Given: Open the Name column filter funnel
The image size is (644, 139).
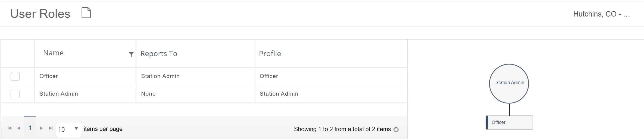Looking at the screenshot, I should coord(131,54).
